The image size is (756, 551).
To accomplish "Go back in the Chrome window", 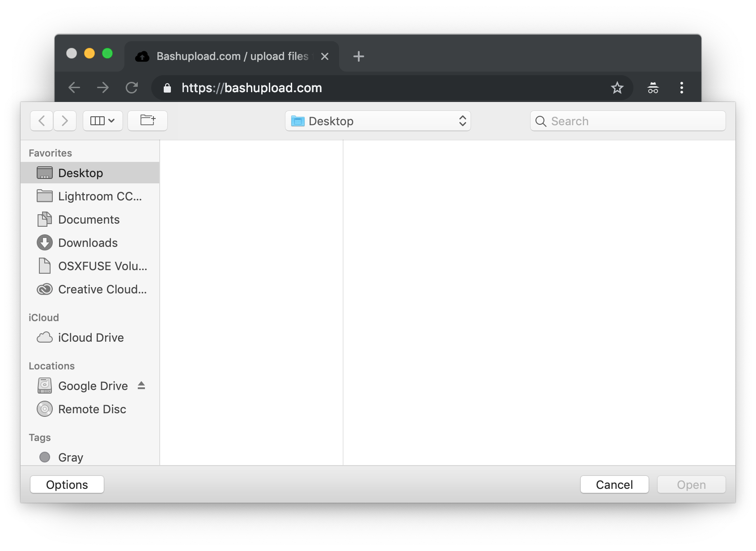I will [x=74, y=88].
